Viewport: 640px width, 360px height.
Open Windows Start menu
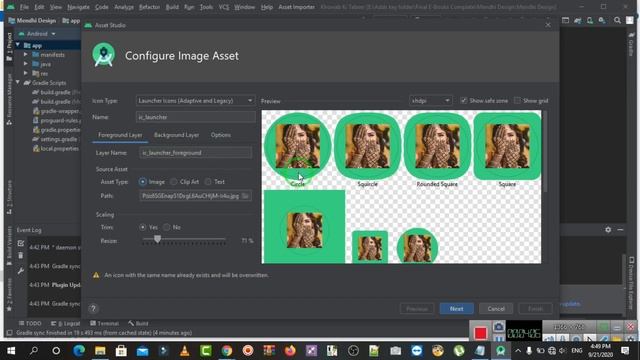tap(11, 351)
